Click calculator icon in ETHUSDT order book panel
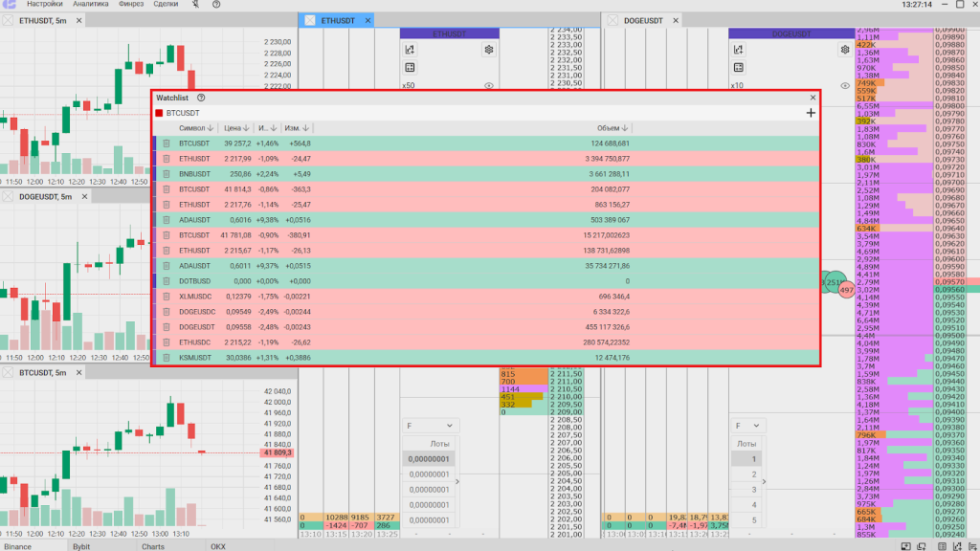Screen dimensions: 980x551 click(410, 68)
